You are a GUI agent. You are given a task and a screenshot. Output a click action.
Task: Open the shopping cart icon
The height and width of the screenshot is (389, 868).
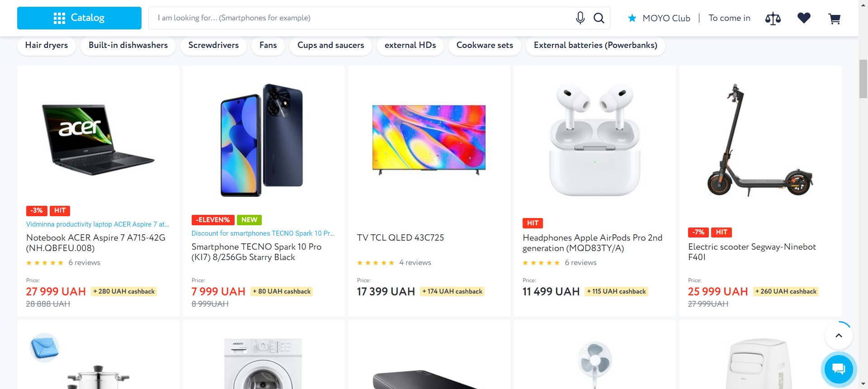(x=834, y=19)
